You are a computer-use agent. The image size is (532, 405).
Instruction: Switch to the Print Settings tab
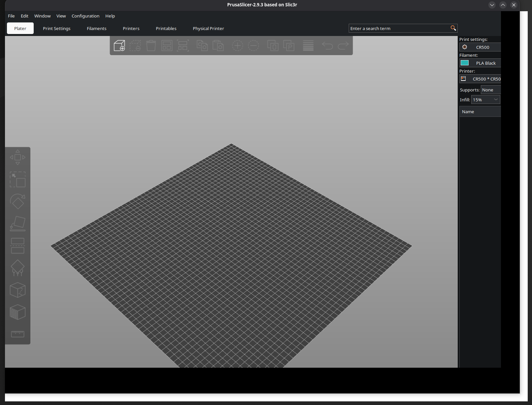coord(56,29)
